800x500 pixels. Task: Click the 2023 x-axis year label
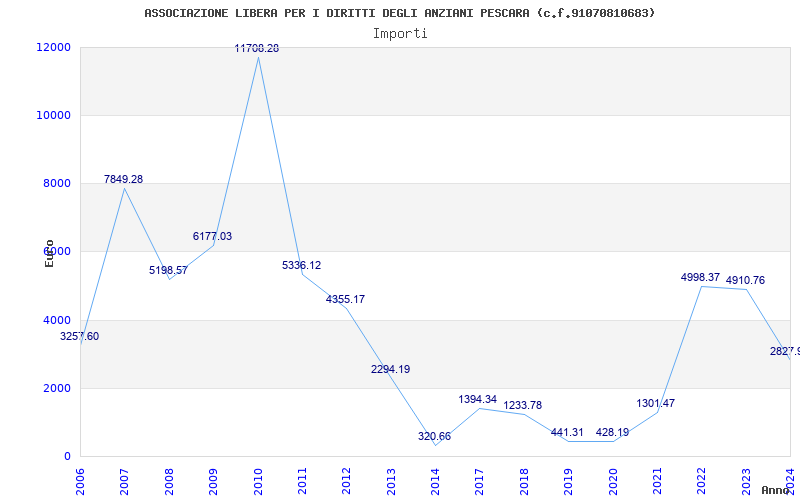(746, 481)
